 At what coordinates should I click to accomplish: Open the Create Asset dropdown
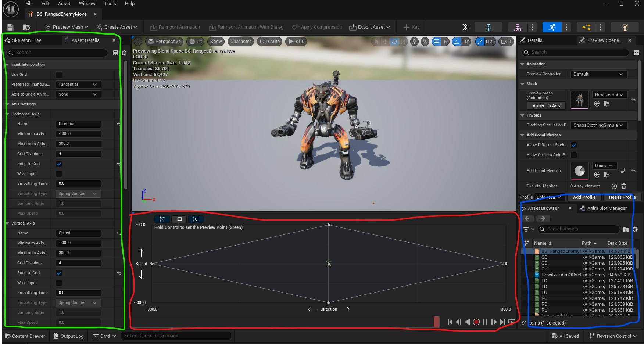(117, 27)
